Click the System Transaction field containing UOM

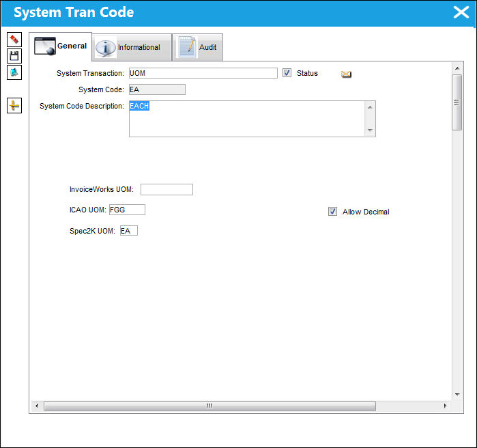tap(203, 73)
